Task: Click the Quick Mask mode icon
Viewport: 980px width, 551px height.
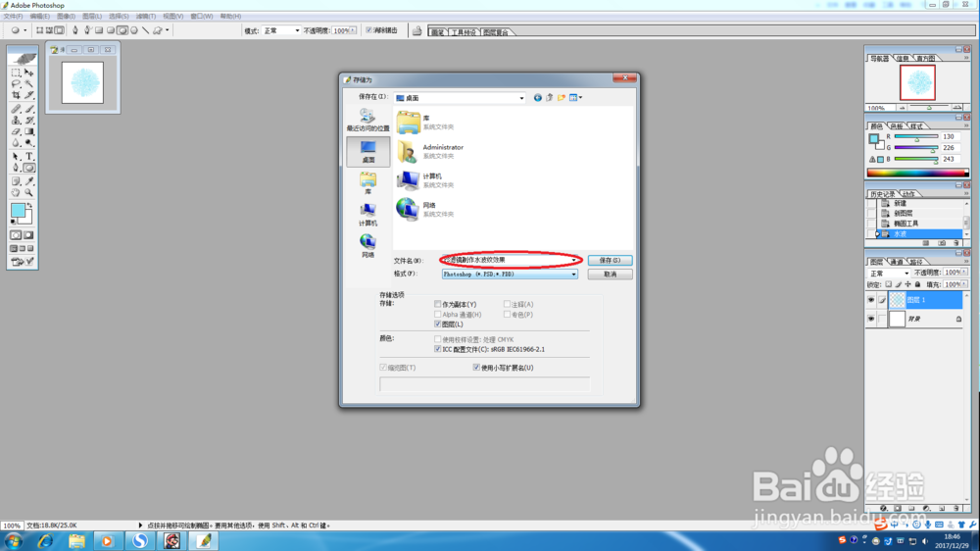Action: click(28, 235)
